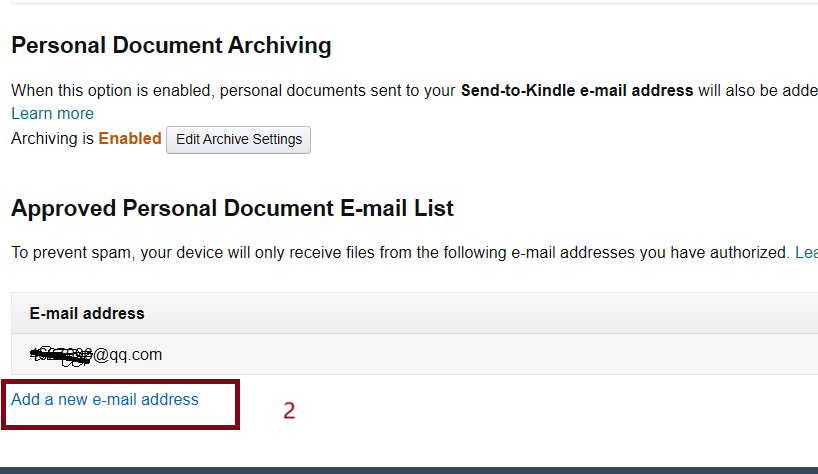Click the scribbled-out part of the email
This screenshot has width=818, height=474.
pyautogui.click(x=62, y=354)
